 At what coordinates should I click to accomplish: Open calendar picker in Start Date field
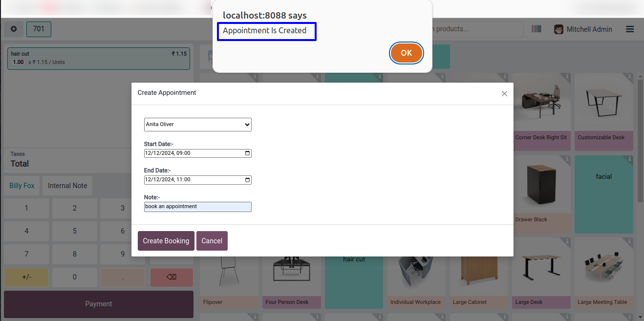pyautogui.click(x=248, y=153)
